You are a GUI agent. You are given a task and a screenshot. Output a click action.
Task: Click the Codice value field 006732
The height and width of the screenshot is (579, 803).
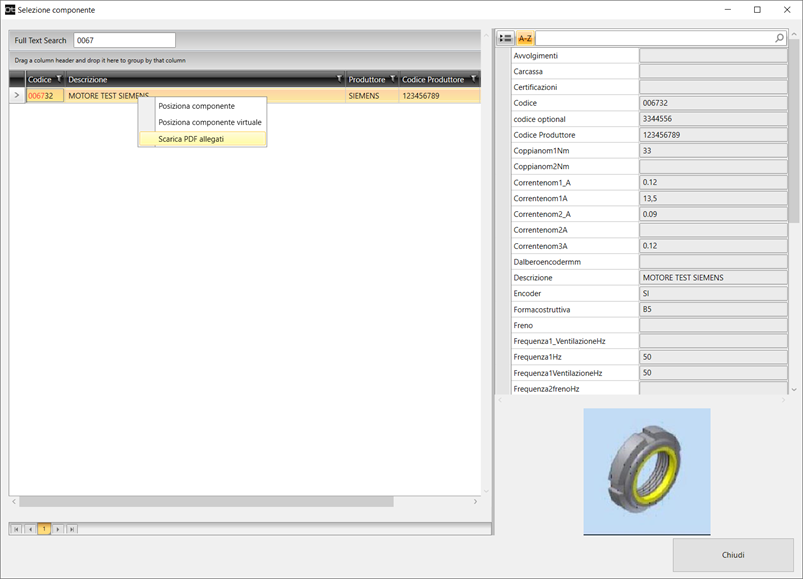tap(713, 103)
